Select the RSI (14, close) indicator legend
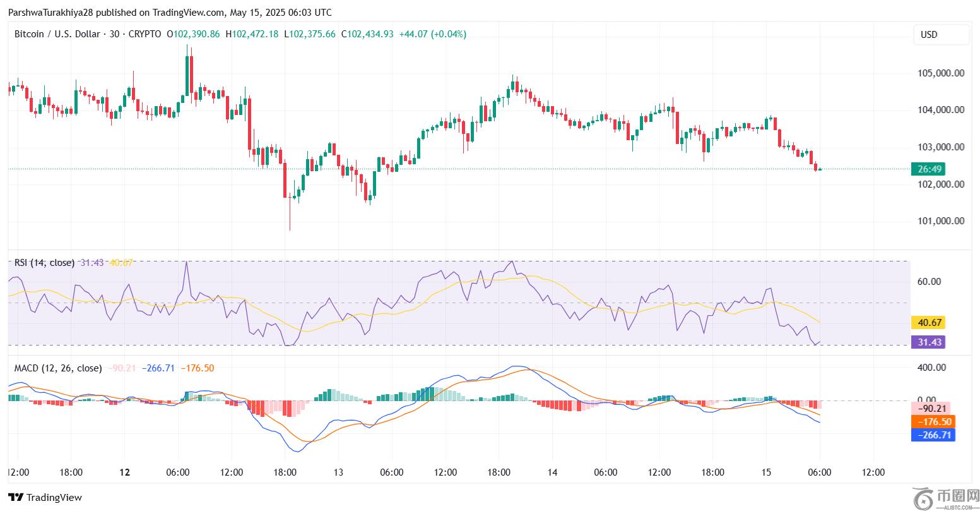The width and height of the screenshot is (980, 511). point(44,263)
